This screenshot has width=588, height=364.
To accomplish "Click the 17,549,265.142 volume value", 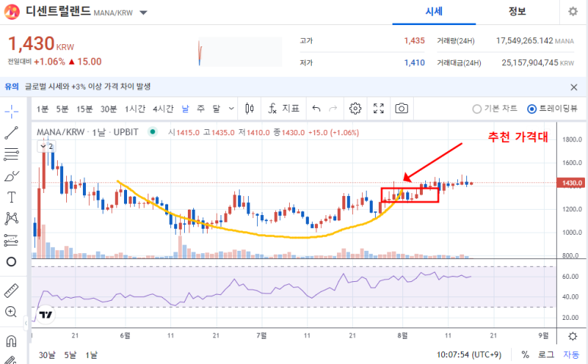I will [524, 40].
